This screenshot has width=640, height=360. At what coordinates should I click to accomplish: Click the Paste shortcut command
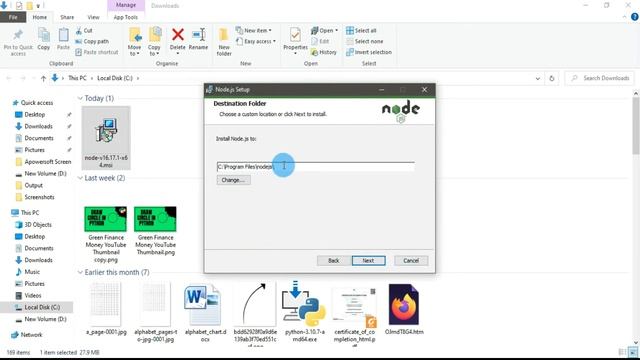coord(97,52)
